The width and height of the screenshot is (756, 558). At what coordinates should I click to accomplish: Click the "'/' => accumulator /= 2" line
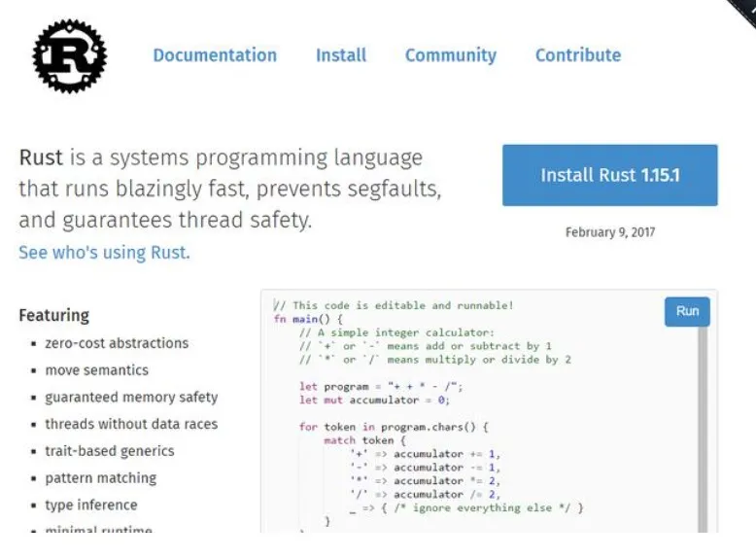tap(426, 495)
